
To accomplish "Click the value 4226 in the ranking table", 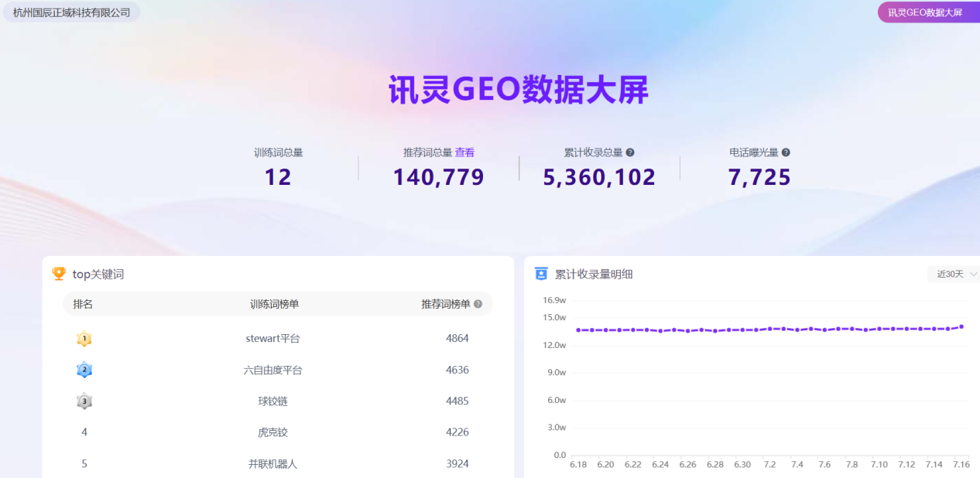I will click(457, 432).
